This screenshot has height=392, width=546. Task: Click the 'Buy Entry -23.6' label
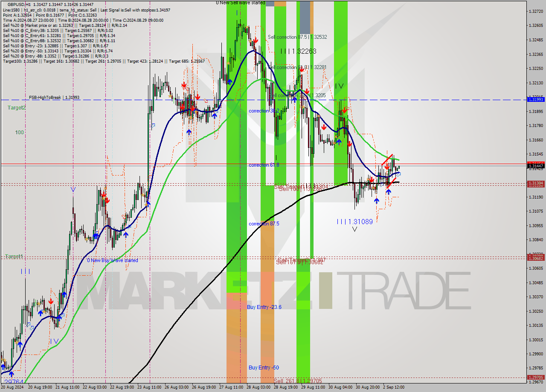tap(264, 307)
